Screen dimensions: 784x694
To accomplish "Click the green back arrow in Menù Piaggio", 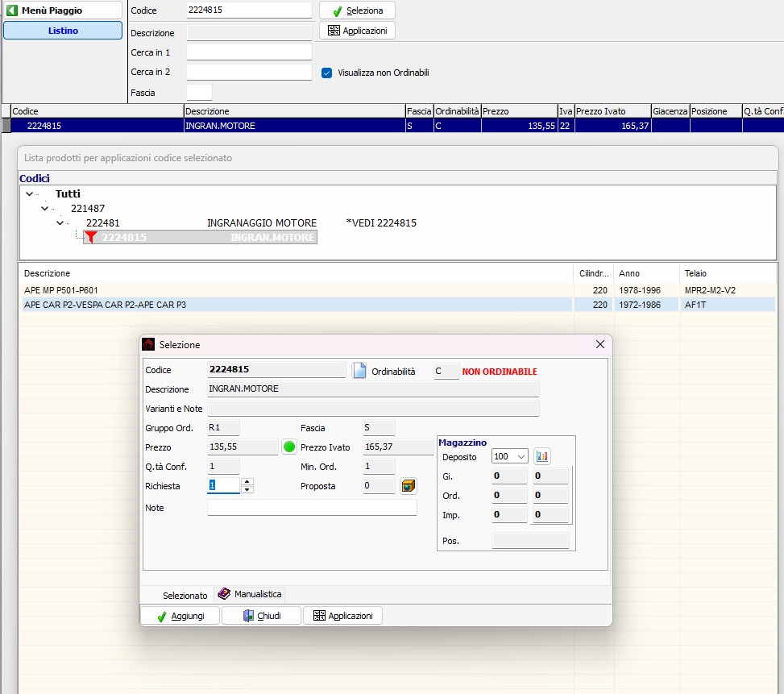I will pyautogui.click(x=12, y=10).
